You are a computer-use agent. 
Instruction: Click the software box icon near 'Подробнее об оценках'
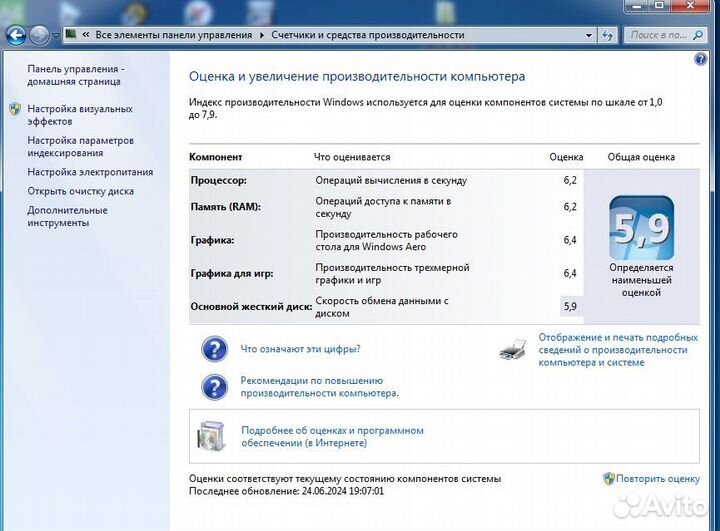click(212, 435)
